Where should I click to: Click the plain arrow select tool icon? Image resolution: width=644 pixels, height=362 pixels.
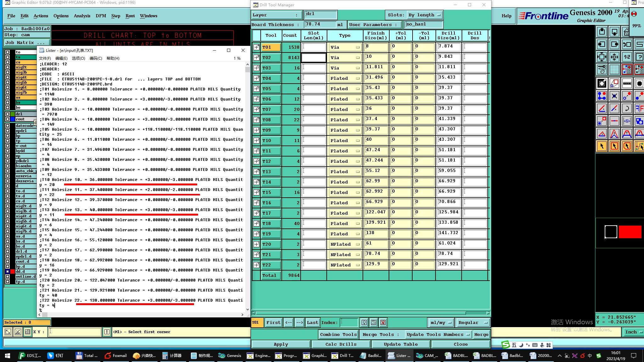point(602,146)
